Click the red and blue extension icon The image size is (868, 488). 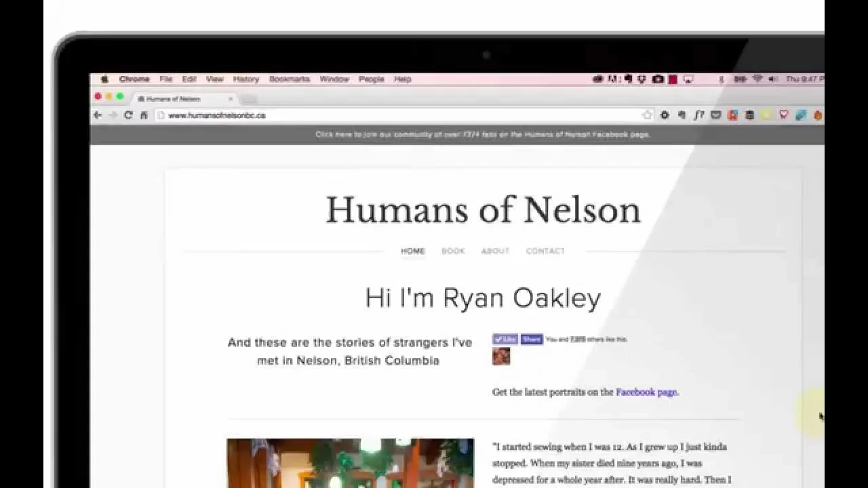pyautogui.click(x=732, y=115)
